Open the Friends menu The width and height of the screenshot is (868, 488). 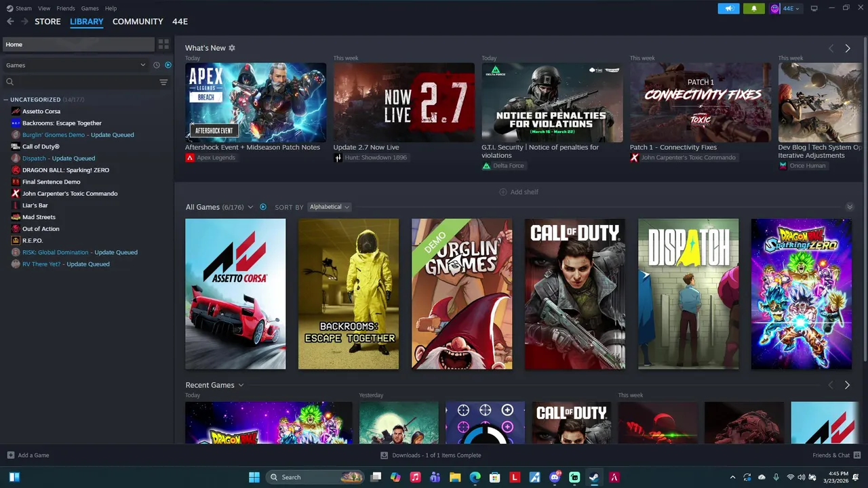click(x=66, y=8)
